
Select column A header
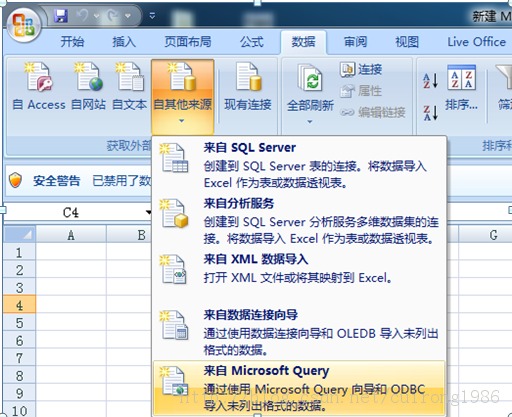pos(71,235)
